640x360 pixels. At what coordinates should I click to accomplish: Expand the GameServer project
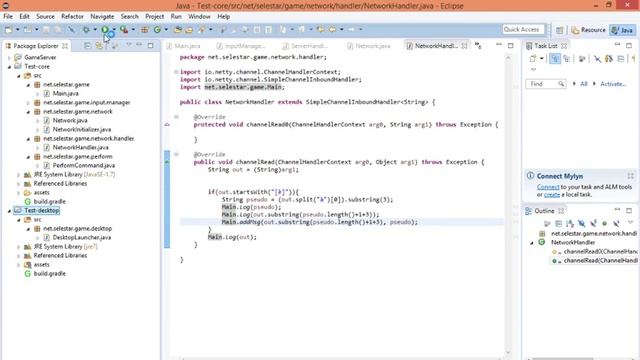pos(9,58)
